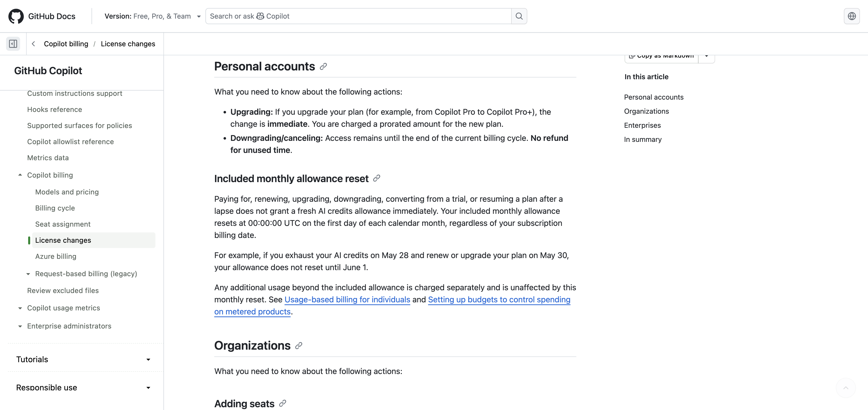868x410 pixels.
Task: Open Billing cycle page
Action: click(x=55, y=208)
